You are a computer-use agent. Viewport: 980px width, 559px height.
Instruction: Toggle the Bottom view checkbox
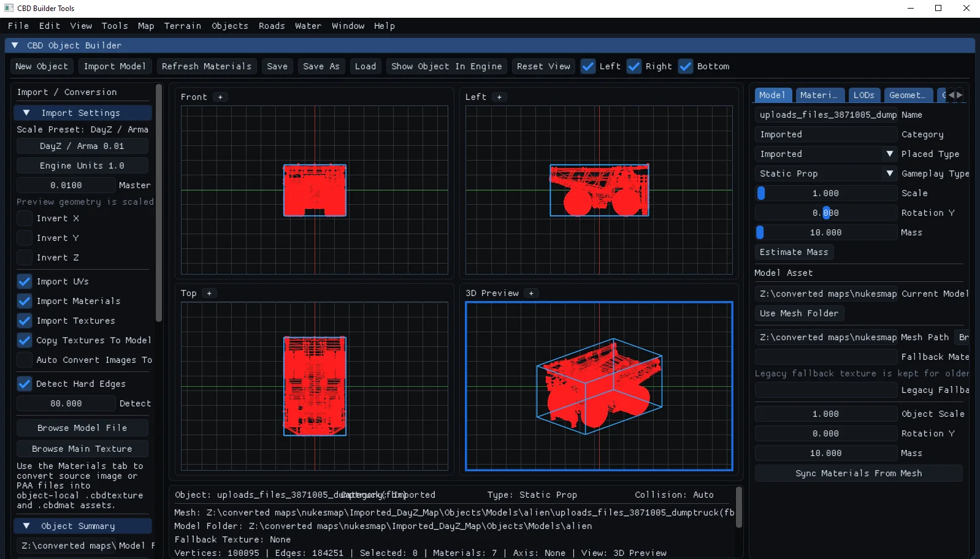point(686,66)
